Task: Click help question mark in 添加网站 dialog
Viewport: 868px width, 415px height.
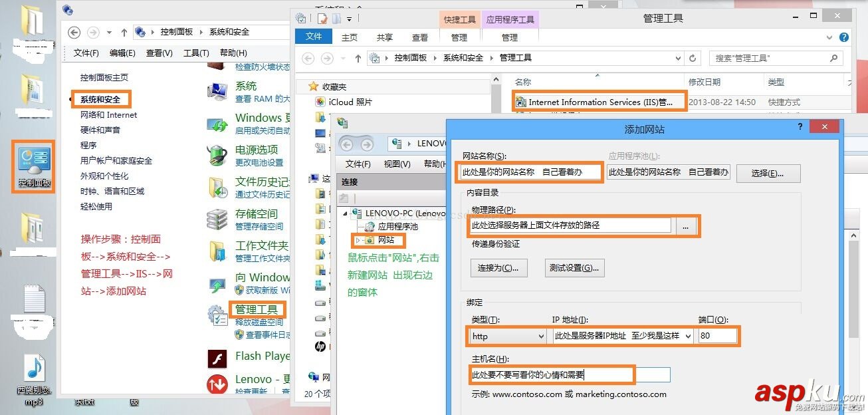Action: pos(800,126)
